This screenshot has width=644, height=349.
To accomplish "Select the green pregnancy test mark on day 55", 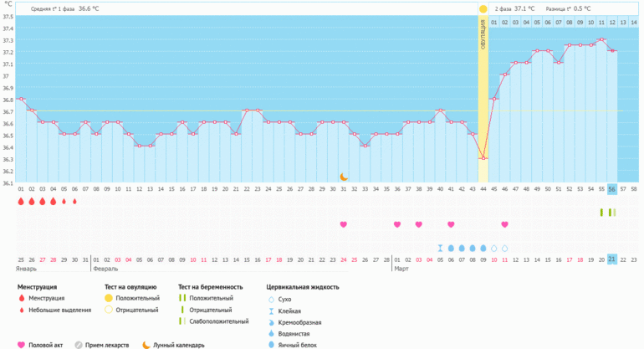I will tap(601, 213).
